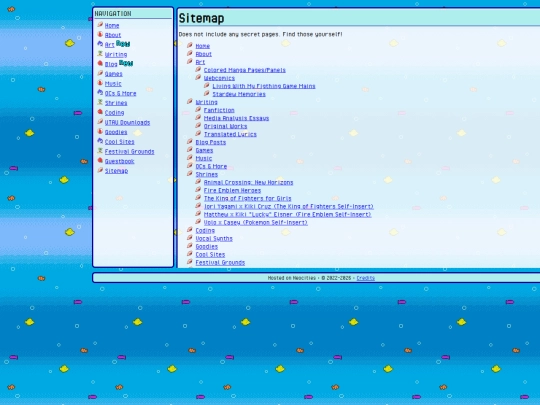
Task: Open Credits link in the footer
Action: [365, 278]
